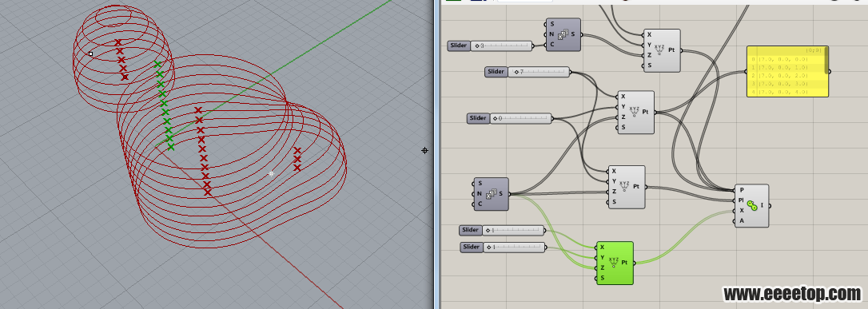868x309 pixels.
Task: Click the track of the slider set to 7
Action: [x=539, y=72]
